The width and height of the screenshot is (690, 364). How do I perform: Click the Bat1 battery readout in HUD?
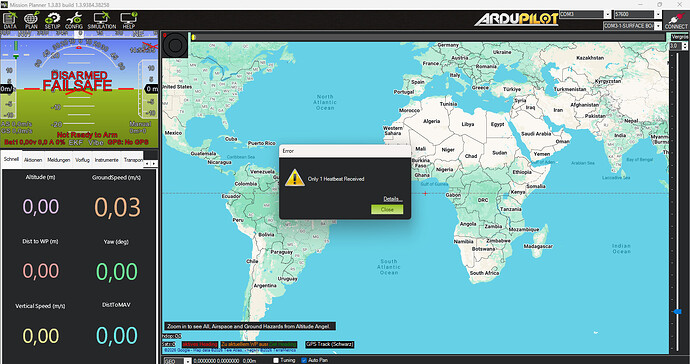(34, 142)
